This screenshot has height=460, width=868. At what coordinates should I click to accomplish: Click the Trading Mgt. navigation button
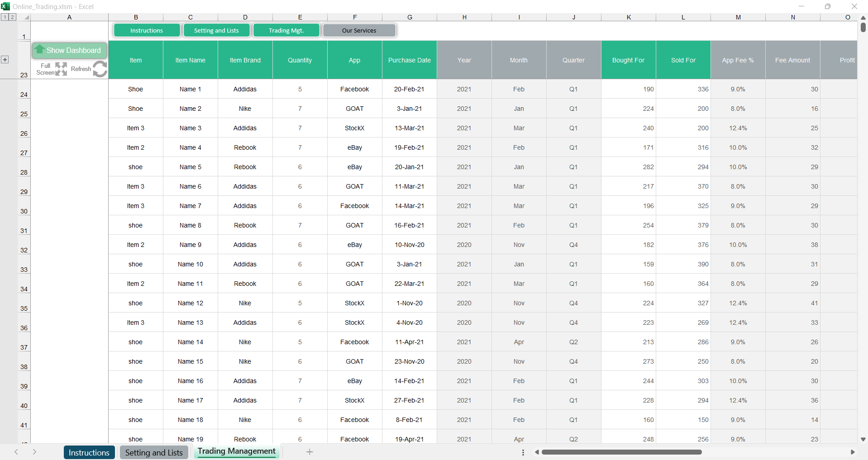(286, 30)
